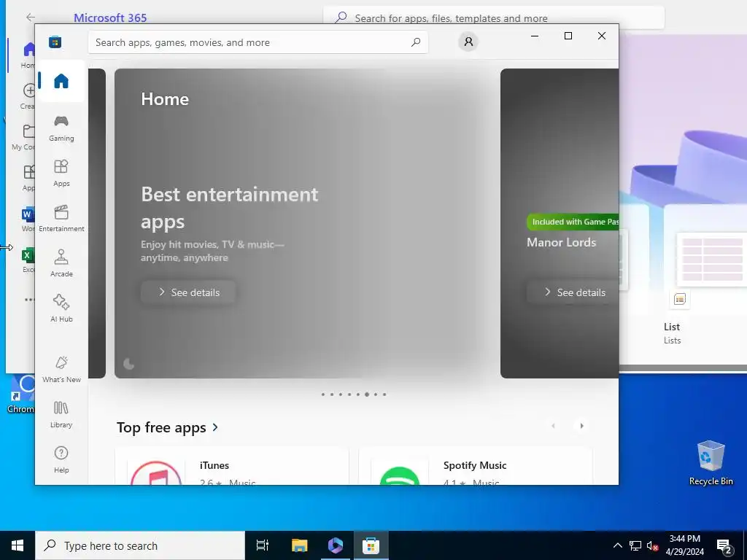The height and width of the screenshot is (560, 747).
Task: Open iTunes app card
Action: click(x=231, y=466)
